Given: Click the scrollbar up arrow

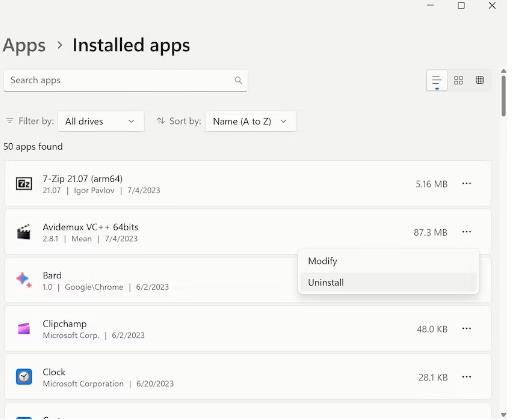Looking at the screenshot, I should (x=504, y=71).
